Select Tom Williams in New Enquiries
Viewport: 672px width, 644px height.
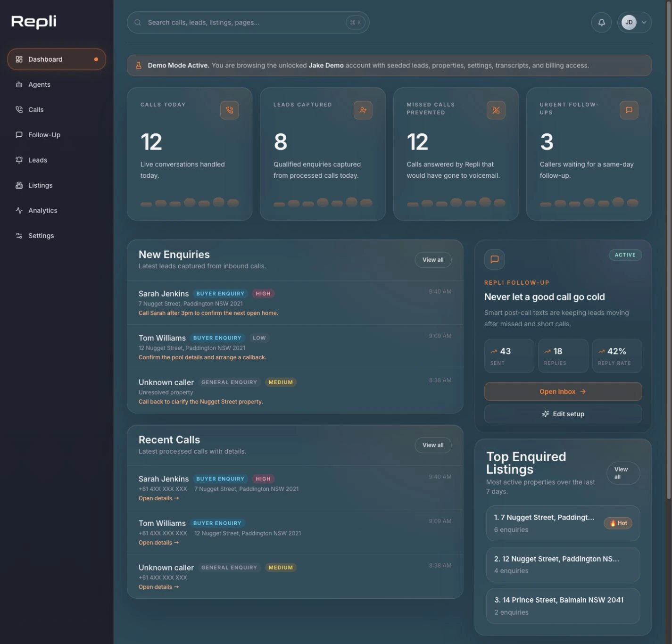pyautogui.click(x=295, y=347)
